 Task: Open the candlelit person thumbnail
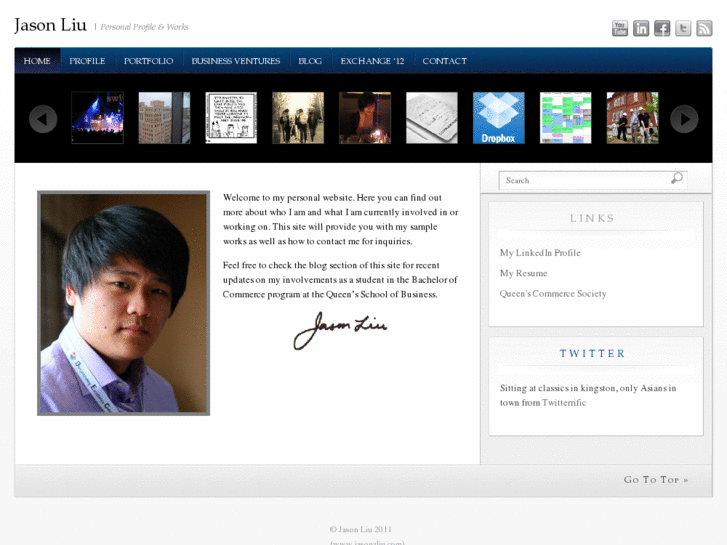point(365,118)
